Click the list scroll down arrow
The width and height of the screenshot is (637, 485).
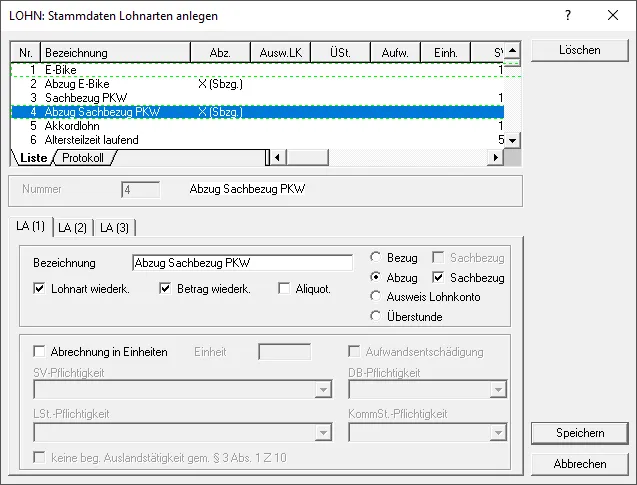pyautogui.click(x=512, y=141)
